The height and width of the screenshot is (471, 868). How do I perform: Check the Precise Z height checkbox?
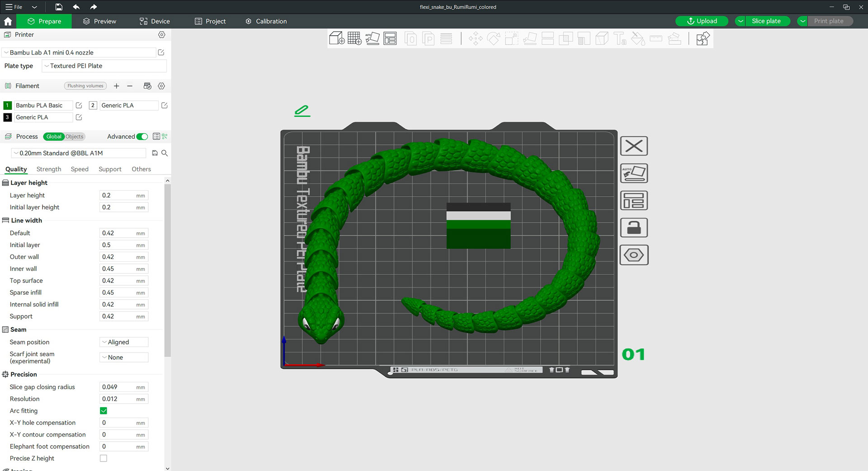point(104,458)
